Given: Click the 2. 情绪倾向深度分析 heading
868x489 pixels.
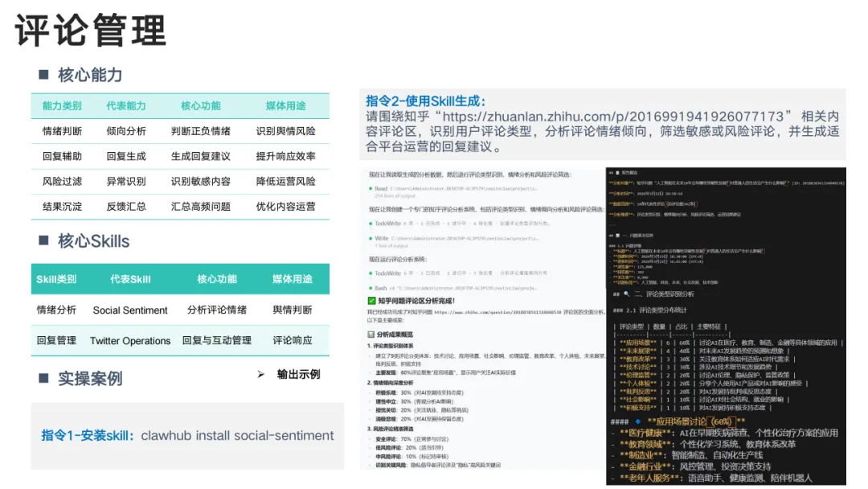Looking at the screenshot, I should click(391, 383).
